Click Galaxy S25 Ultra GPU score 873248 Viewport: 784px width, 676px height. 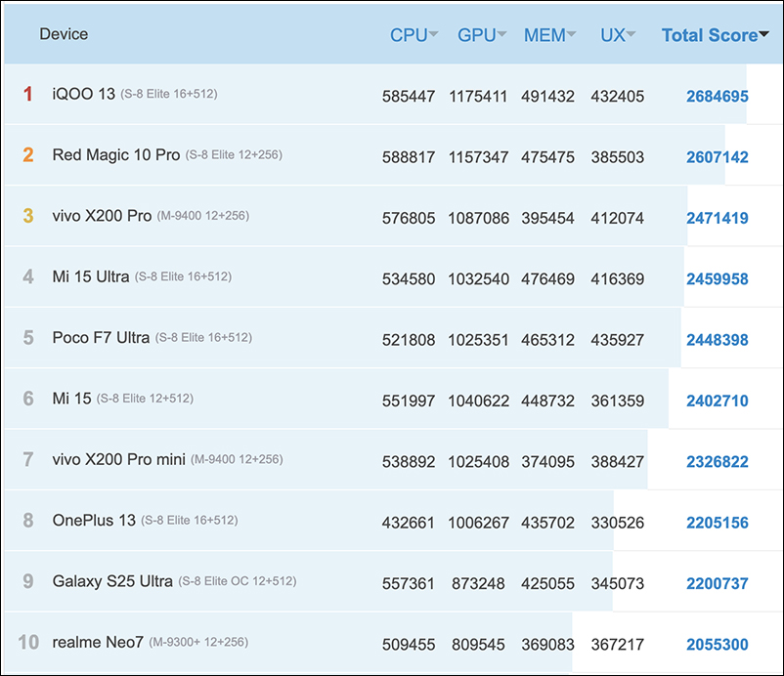478,583
